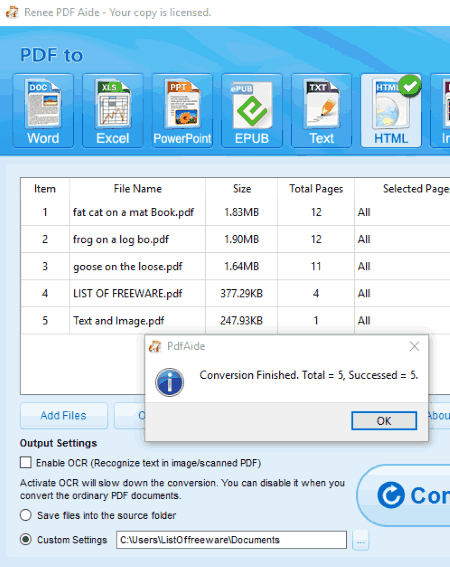
Task: Choose the EPUB output format
Action: tap(252, 111)
